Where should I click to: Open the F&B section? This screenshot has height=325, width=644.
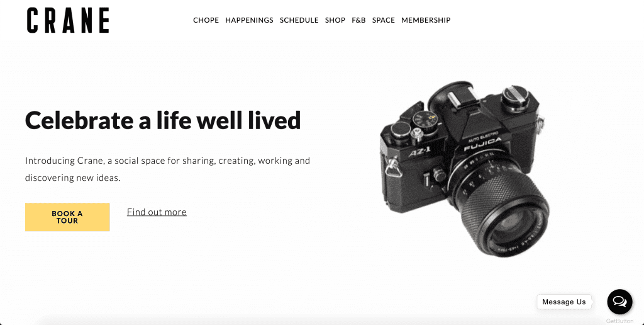pyautogui.click(x=358, y=20)
